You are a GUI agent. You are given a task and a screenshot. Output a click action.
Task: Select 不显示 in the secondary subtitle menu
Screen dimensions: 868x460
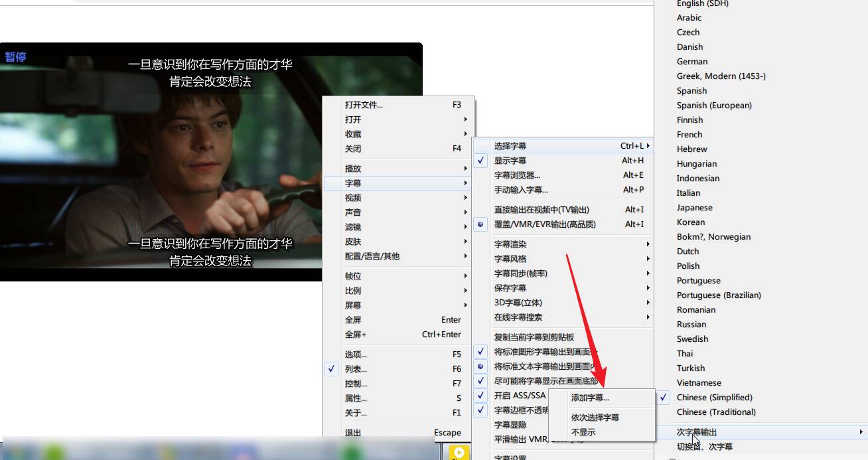(583, 432)
